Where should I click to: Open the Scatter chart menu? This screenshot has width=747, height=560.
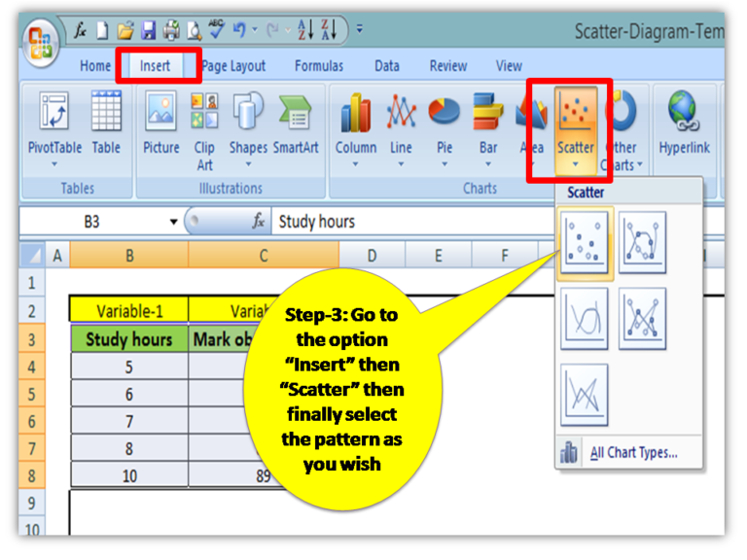point(576,129)
